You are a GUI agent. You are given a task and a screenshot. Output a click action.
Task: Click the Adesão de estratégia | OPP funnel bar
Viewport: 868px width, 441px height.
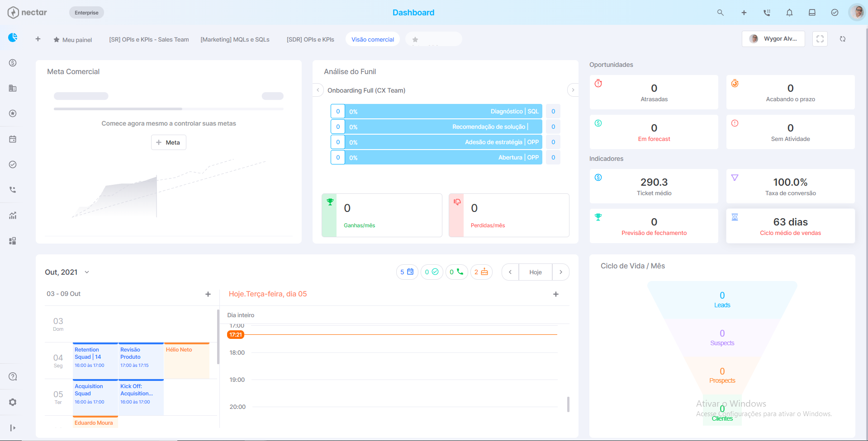click(443, 142)
